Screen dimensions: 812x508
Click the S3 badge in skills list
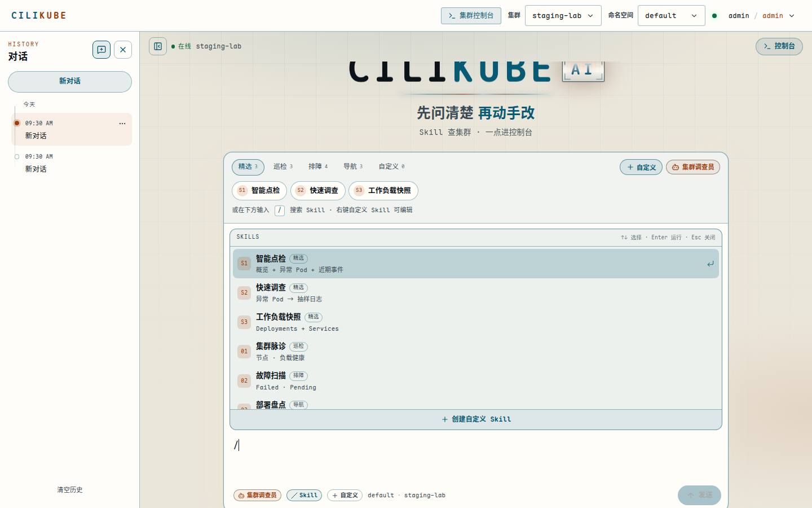pos(244,322)
